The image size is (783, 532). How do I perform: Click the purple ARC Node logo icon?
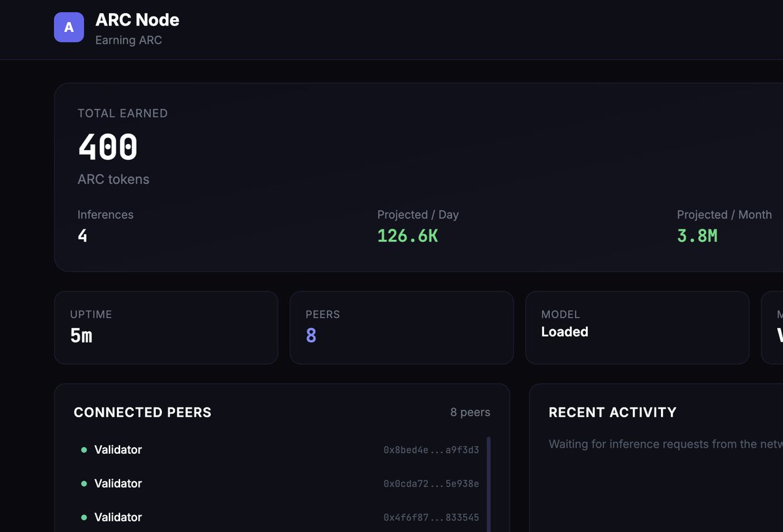69,27
